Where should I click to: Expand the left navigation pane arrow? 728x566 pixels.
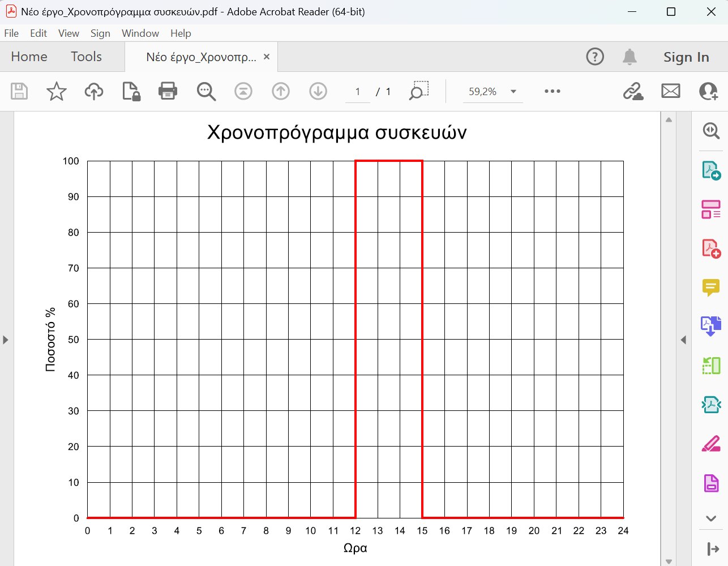[x=6, y=340]
